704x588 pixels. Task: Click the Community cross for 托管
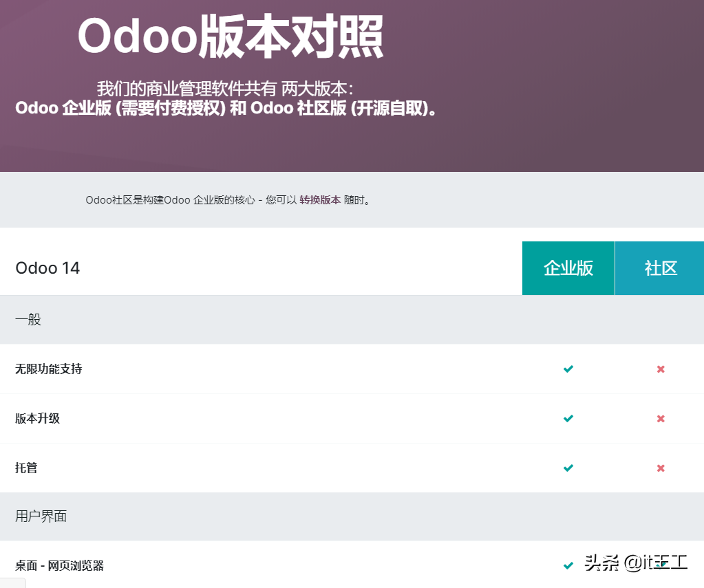click(661, 468)
